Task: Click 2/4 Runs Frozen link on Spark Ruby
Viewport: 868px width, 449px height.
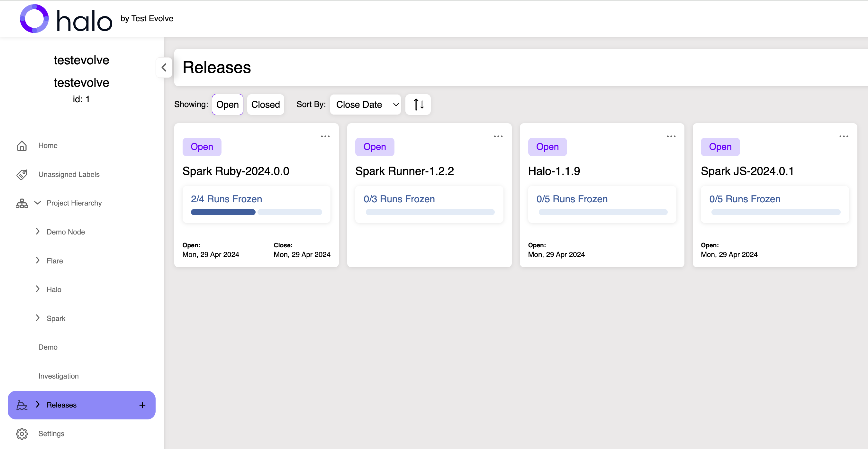Action: pos(226,198)
